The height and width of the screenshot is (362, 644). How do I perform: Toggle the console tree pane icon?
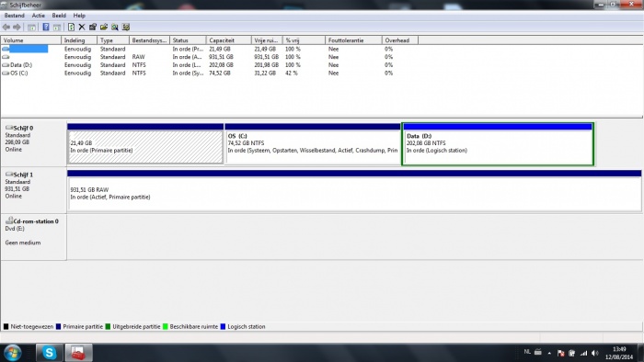31,27
